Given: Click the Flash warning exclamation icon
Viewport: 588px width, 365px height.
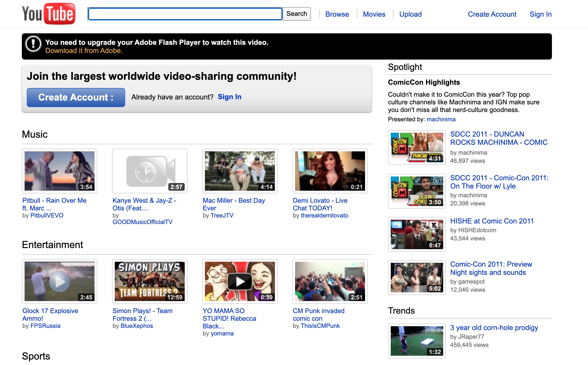Looking at the screenshot, I should coord(33,44).
